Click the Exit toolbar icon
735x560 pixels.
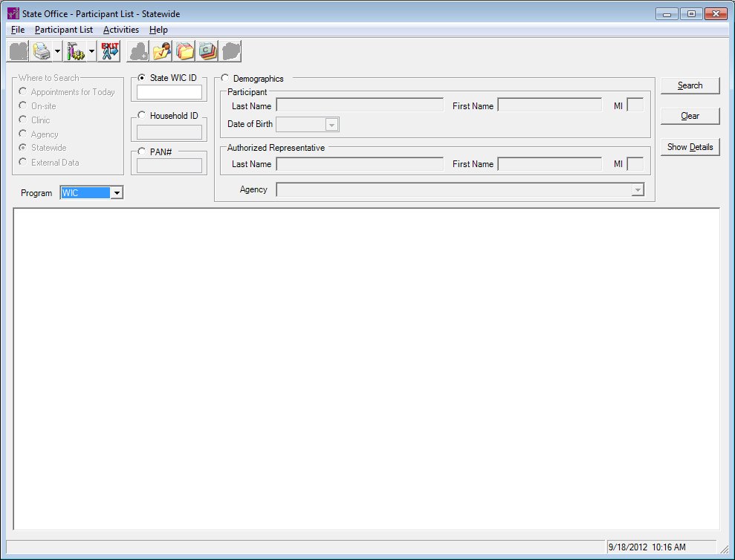pyautogui.click(x=109, y=51)
